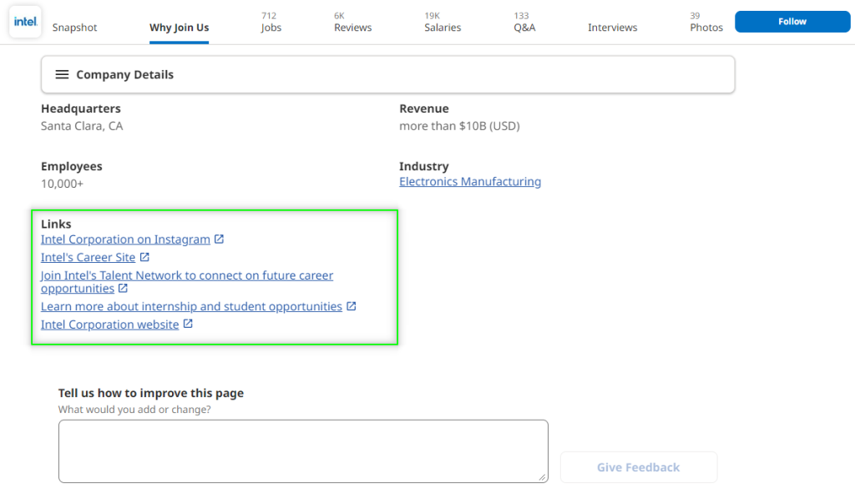Open the Interviews tab
Image resolution: width=855 pixels, height=504 pixels.
pos(612,28)
